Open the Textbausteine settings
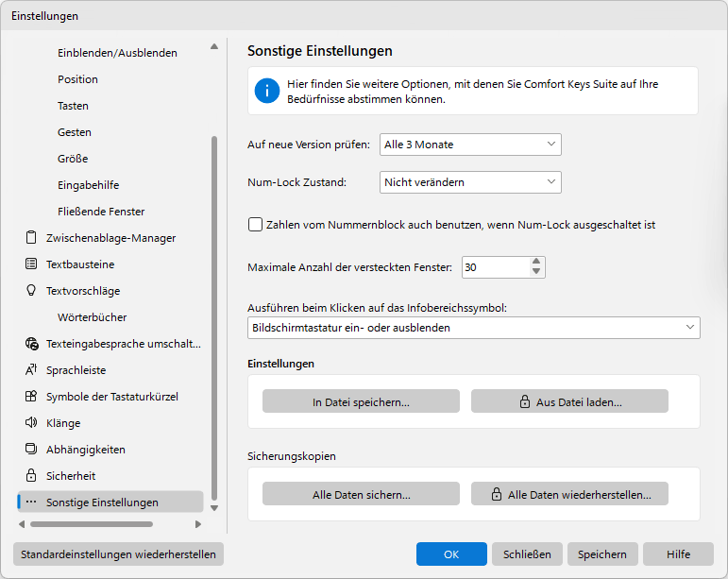 [x=80, y=264]
